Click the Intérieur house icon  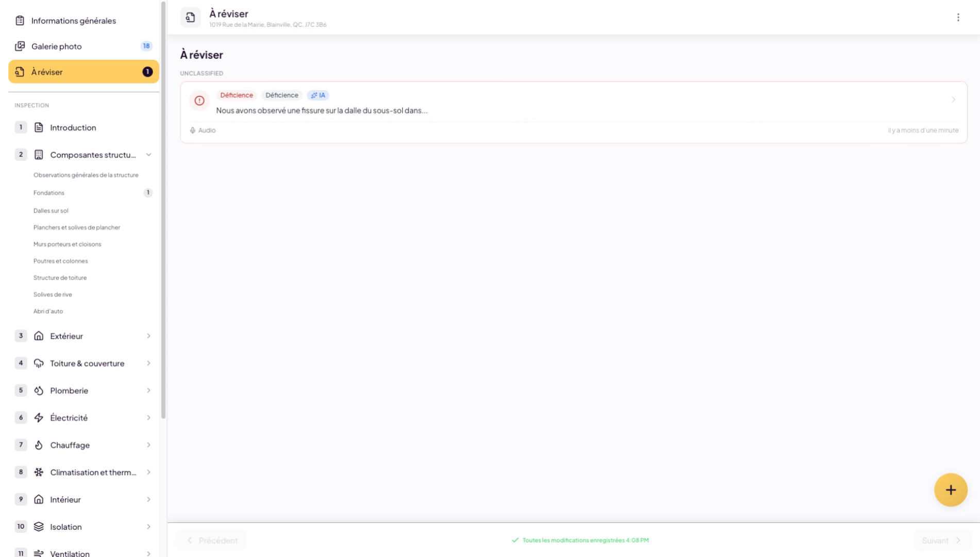point(39,499)
